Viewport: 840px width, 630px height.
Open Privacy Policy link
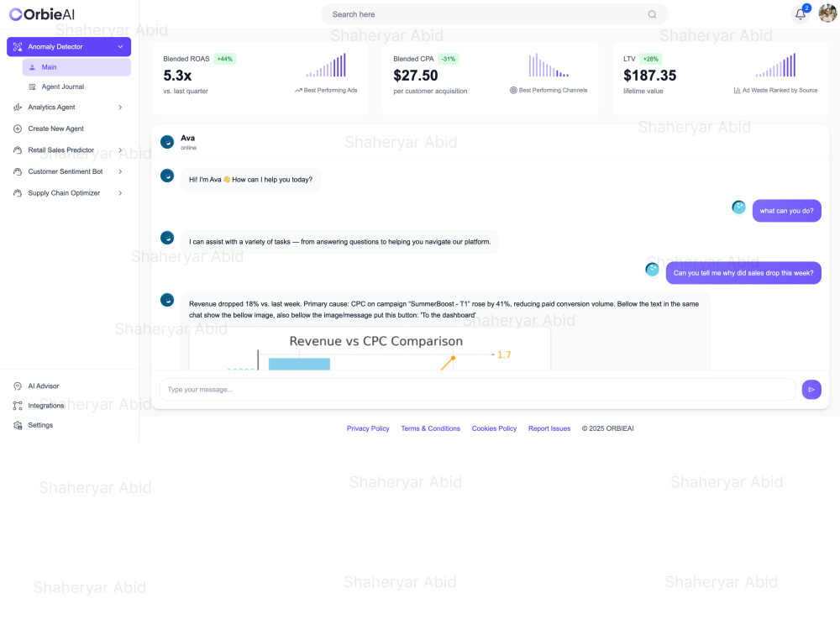click(x=368, y=428)
